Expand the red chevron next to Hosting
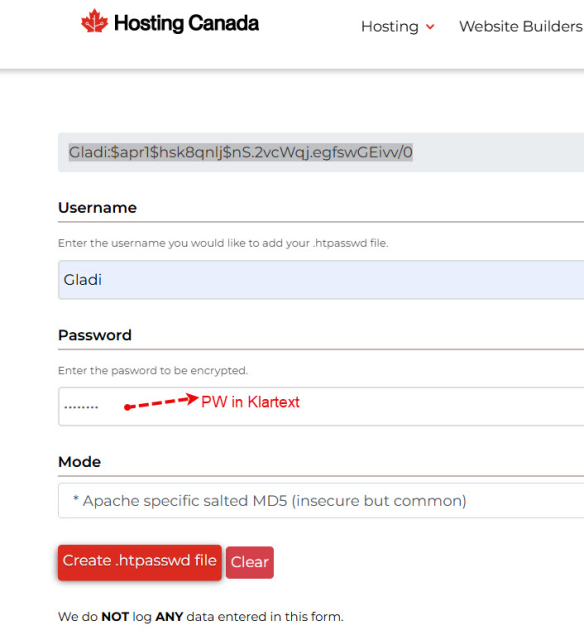 (x=430, y=27)
